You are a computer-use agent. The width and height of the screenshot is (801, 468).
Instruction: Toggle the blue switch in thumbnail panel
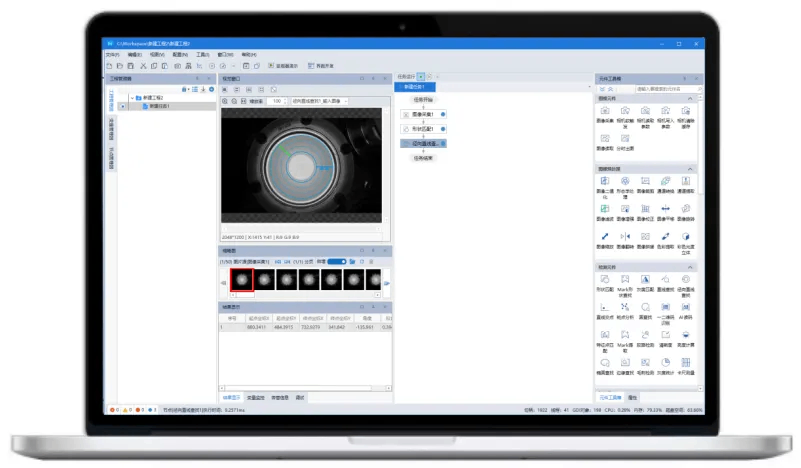coord(336,261)
